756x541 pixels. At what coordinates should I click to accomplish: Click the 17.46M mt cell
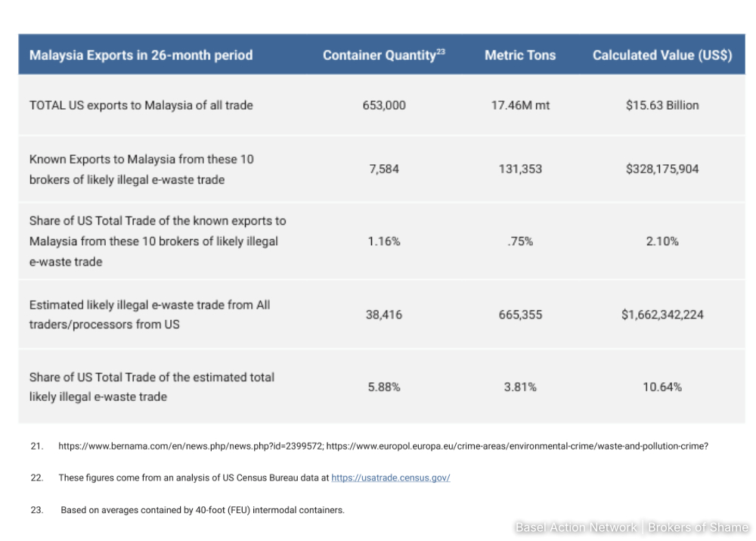coord(520,105)
